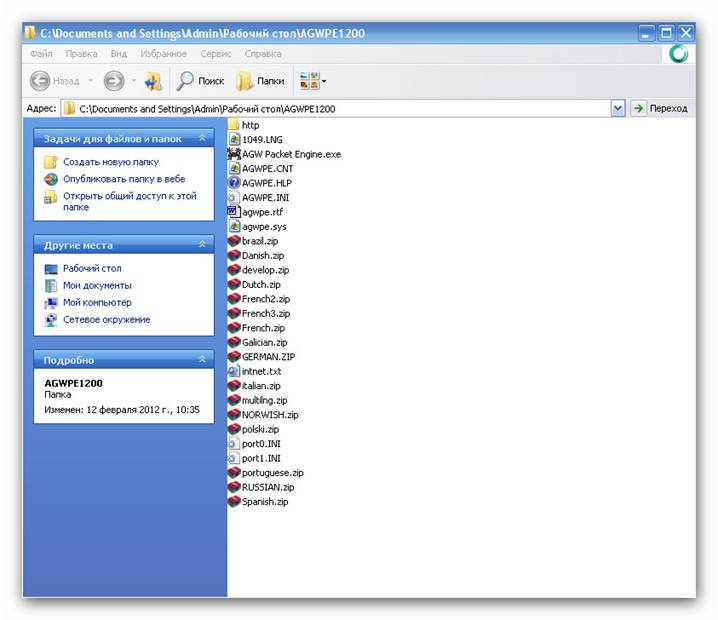This screenshot has width=718, height=620.
Task: Select the Galician.zip archive icon
Action: point(234,342)
